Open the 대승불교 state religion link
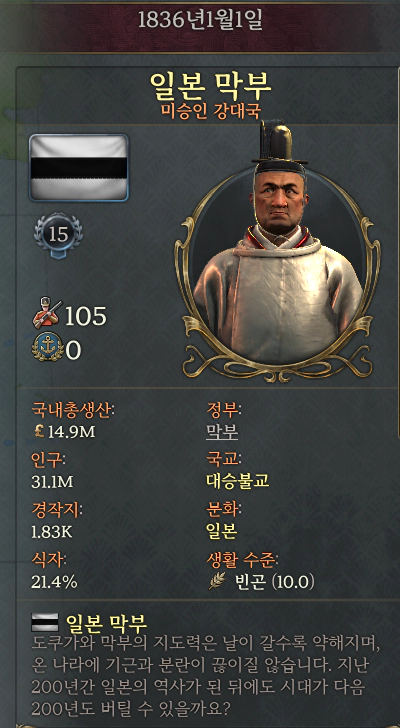Image resolution: width=400 pixels, height=728 pixels. pyautogui.click(x=238, y=481)
